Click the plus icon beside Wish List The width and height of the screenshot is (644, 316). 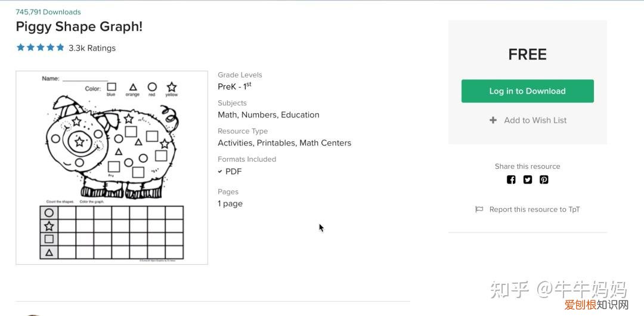493,120
